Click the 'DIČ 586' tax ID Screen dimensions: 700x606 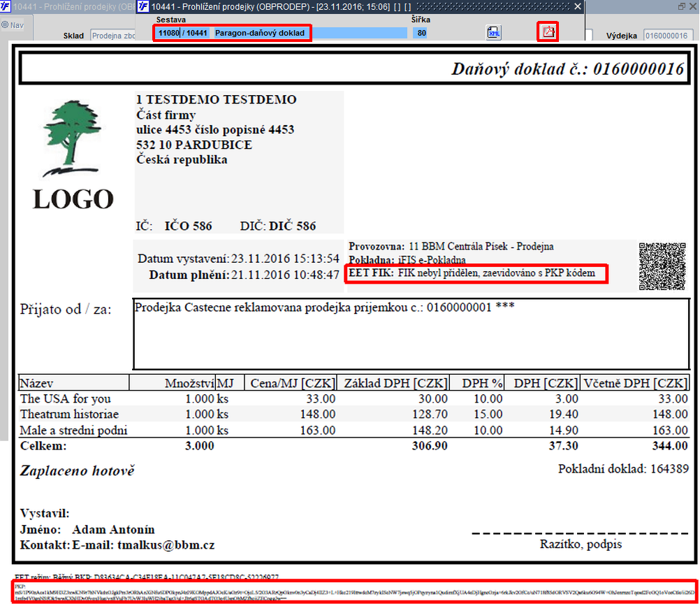(x=293, y=226)
